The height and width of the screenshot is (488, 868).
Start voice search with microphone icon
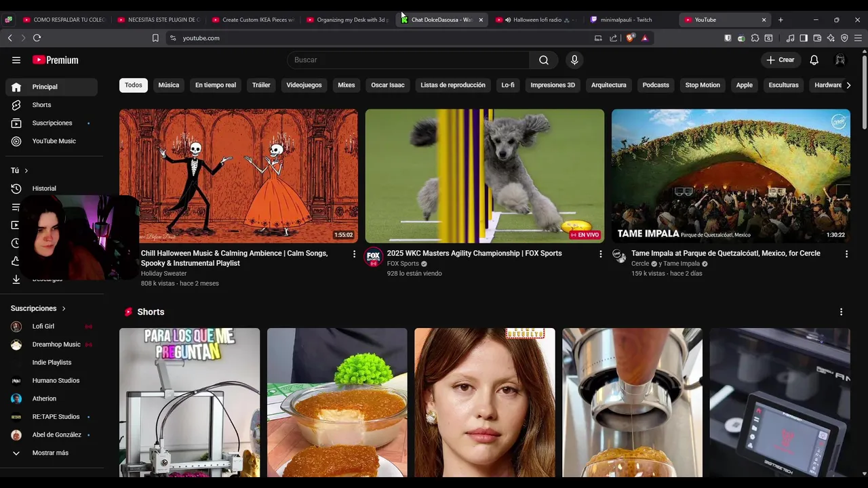(574, 60)
